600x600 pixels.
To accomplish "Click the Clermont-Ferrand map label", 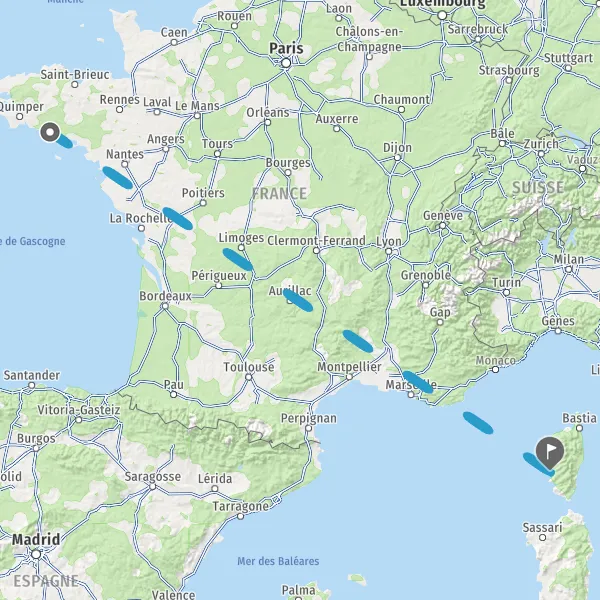I will 316,241.
